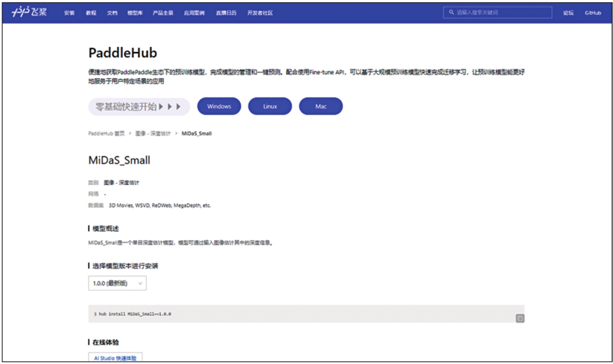
Task: Choose the Mac install button
Action: [321, 106]
